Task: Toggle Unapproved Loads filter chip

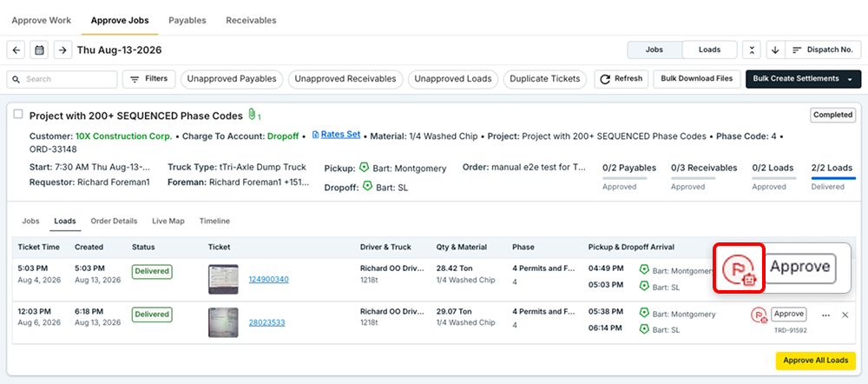Action: (x=453, y=79)
